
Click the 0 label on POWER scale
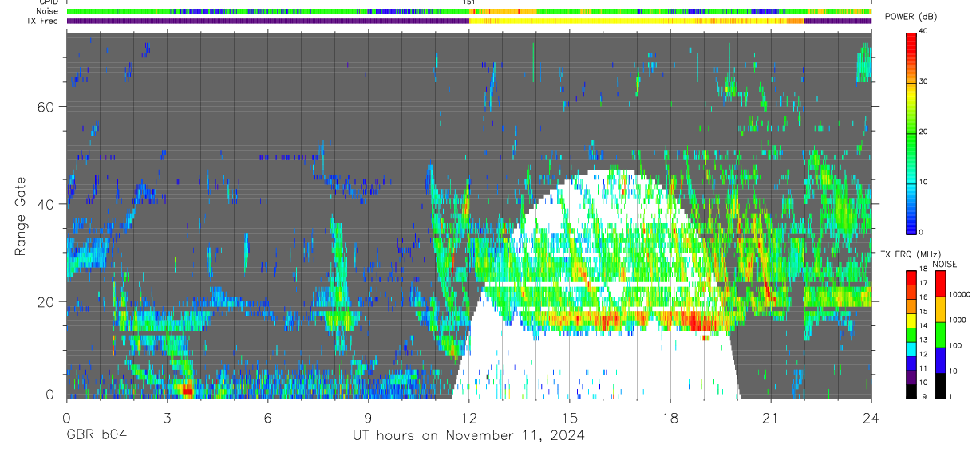coord(922,232)
